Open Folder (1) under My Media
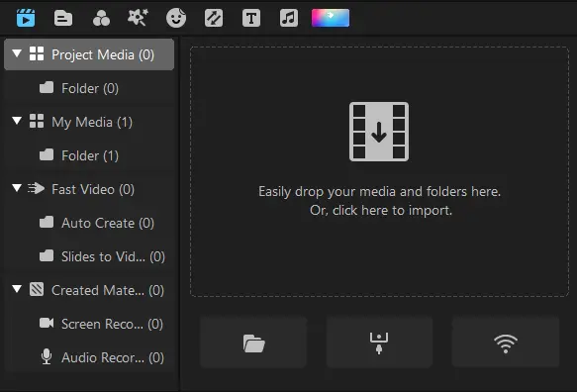 (x=89, y=155)
